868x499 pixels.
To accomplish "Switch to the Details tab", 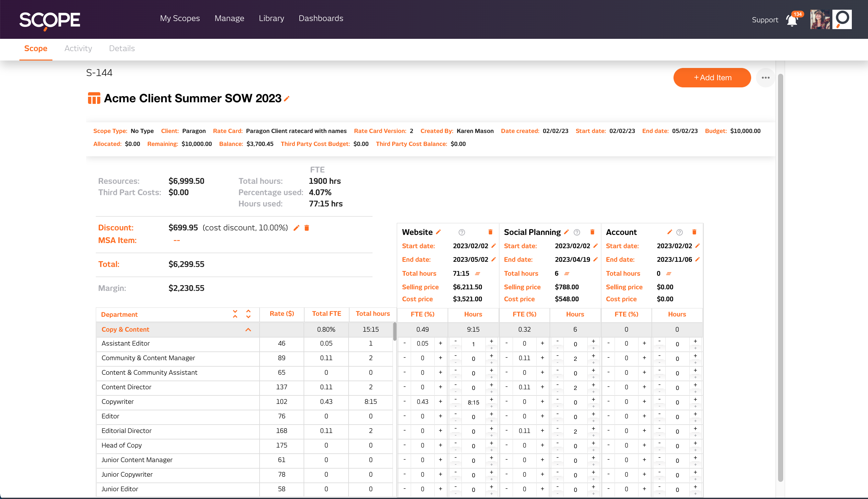I will (122, 48).
